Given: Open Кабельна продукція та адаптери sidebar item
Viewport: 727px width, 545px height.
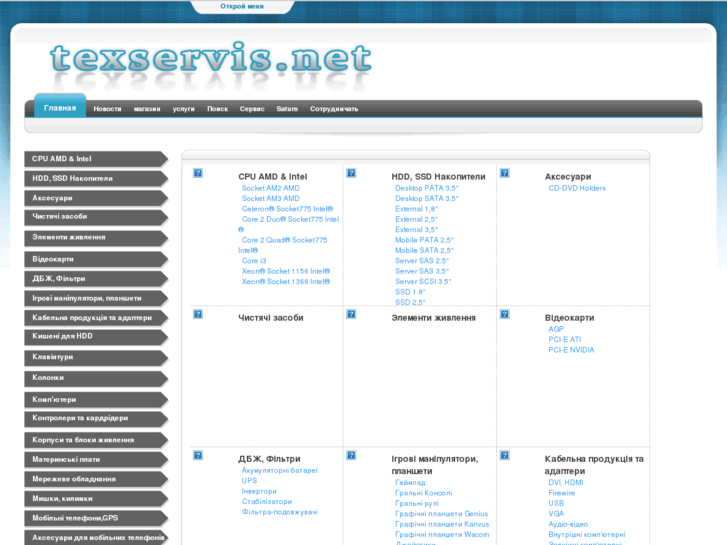Looking at the screenshot, I should 96,318.
